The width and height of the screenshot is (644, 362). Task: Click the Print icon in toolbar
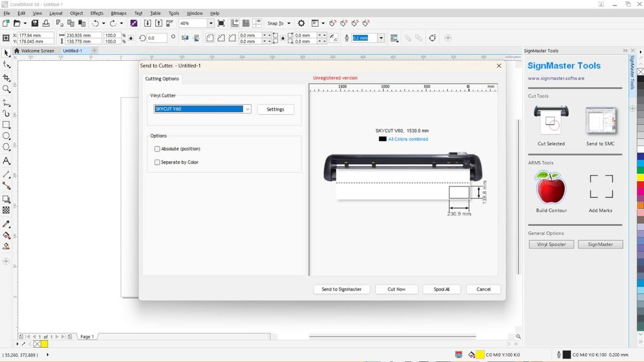[46, 23]
